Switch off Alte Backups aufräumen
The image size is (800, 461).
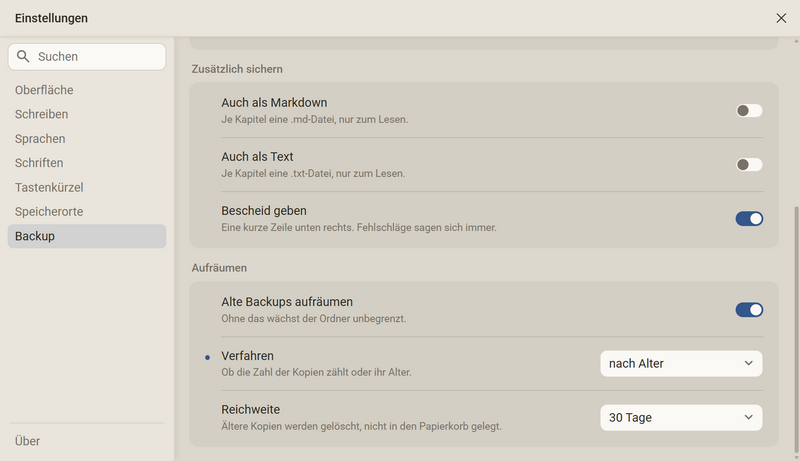[749, 310]
